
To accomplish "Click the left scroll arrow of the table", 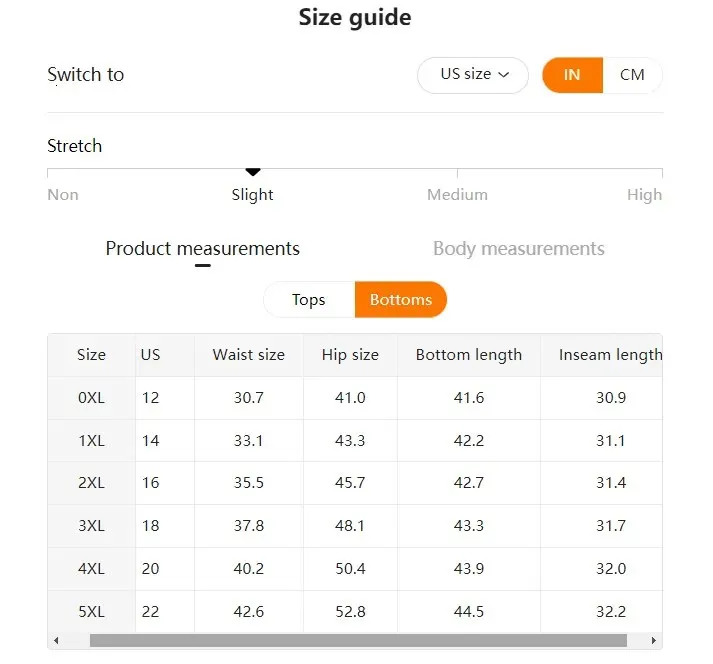I will [56, 640].
